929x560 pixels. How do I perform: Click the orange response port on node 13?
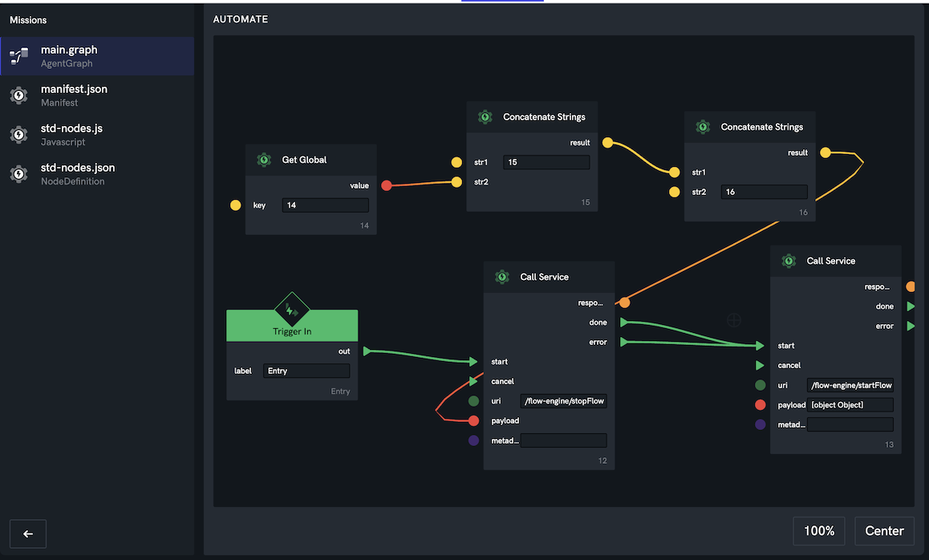click(x=911, y=286)
